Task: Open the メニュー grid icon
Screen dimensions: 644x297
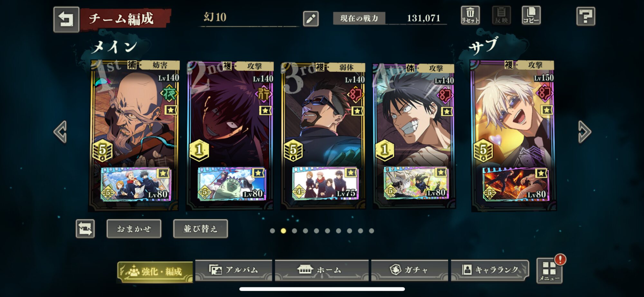Action: click(549, 271)
